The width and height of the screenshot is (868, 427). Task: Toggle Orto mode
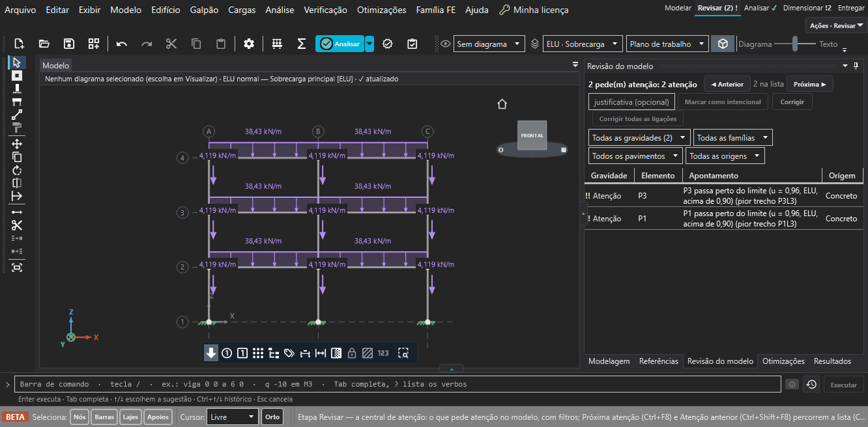[272, 417]
